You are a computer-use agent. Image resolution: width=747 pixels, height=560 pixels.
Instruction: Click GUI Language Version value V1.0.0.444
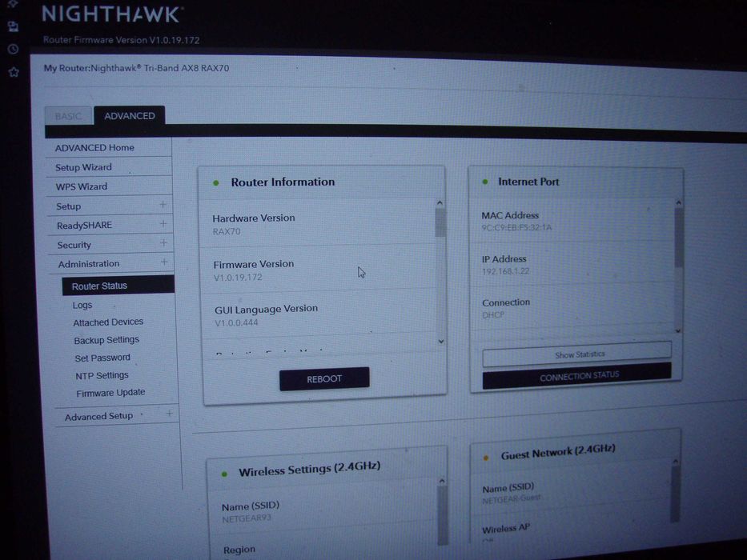click(x=237, y=323)
